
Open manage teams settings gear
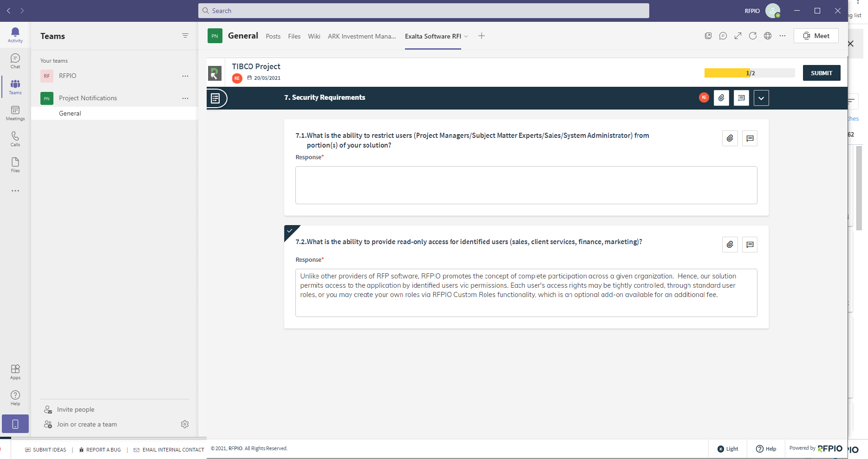click(185, 424)
